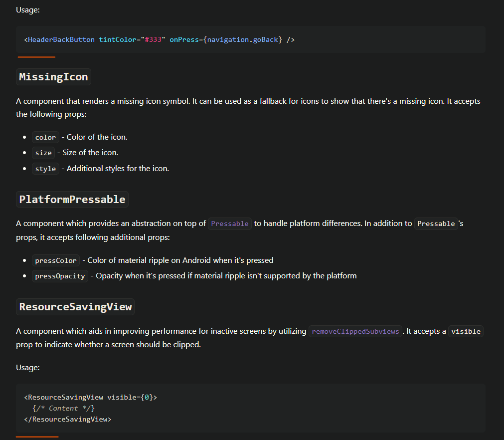
Task: Click the paragraph about improving performance for inactive screens
Action: click(x=249, y=338)
